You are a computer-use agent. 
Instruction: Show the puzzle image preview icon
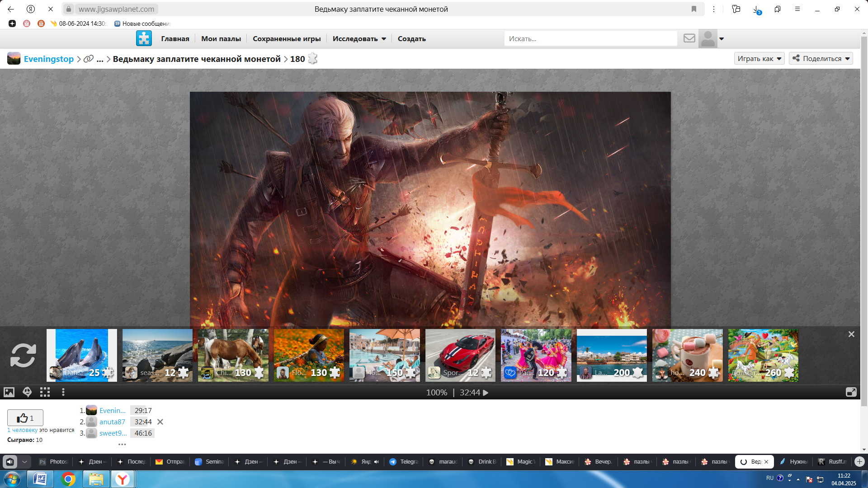point(9,392)
